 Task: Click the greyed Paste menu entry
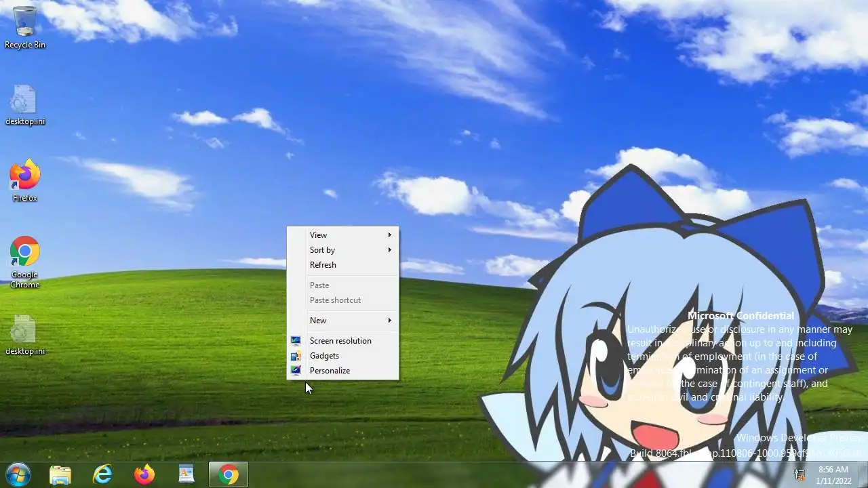[x=342, y=285]
